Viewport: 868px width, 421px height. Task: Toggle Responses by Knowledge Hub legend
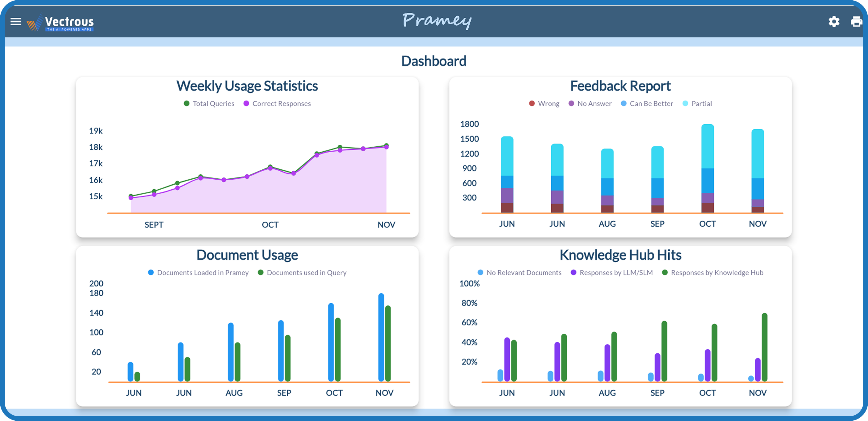coord(713,273)
